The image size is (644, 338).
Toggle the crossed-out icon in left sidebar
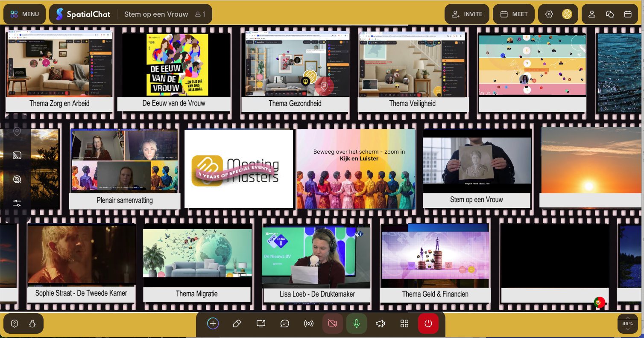(17, 179)
